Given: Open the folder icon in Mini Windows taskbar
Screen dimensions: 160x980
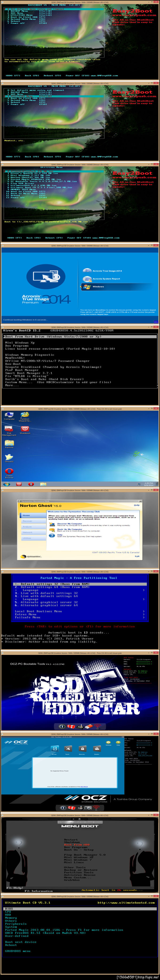Looking at the screenshot, I should [43, 484].
